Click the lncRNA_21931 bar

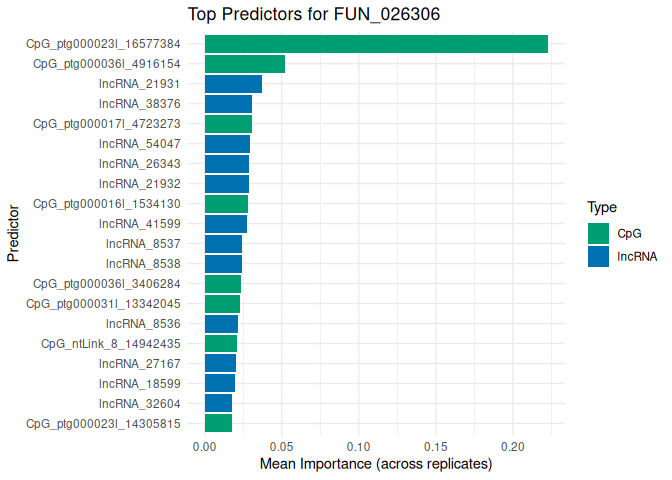[233, 84]
